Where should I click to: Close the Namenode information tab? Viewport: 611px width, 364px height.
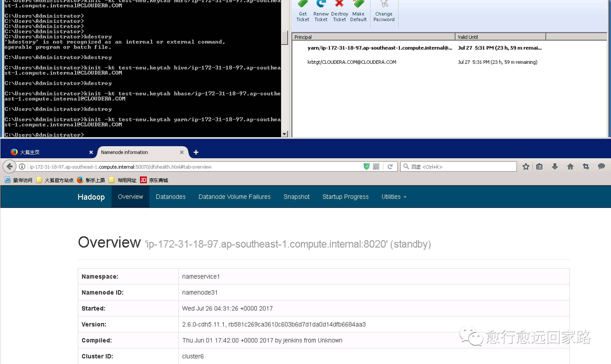(x=182, y=152)
